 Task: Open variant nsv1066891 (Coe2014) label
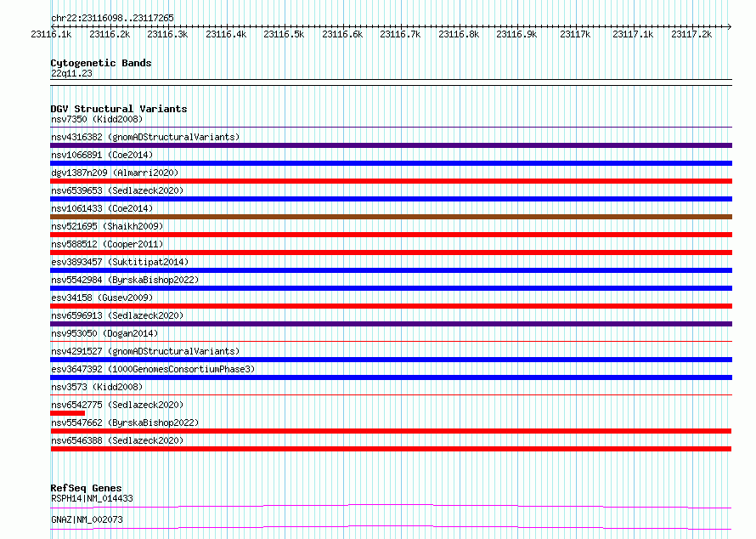[102, 155]
